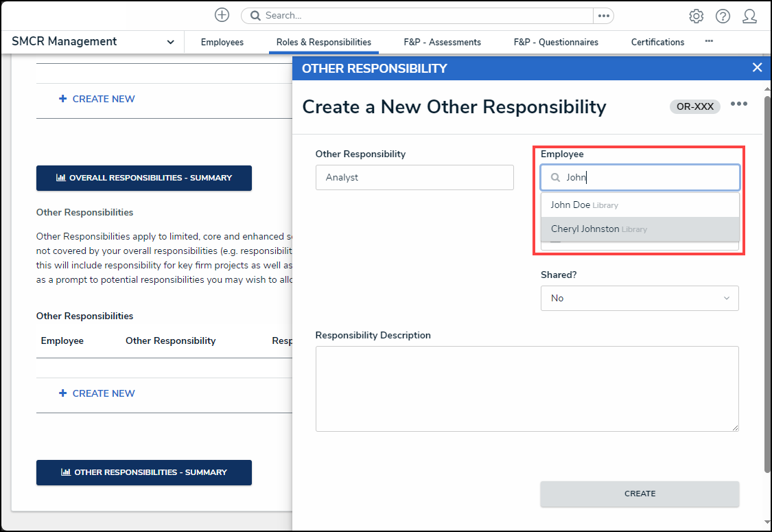Open the panel's three-dot more menu

pos(738,104)
